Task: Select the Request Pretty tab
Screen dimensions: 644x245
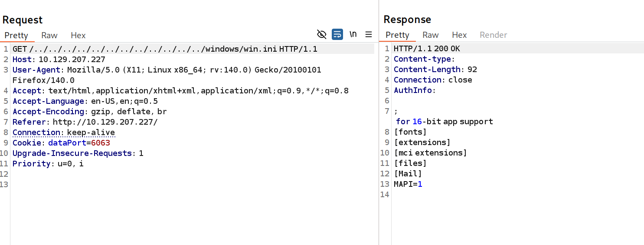Action: tap(16, 35)
